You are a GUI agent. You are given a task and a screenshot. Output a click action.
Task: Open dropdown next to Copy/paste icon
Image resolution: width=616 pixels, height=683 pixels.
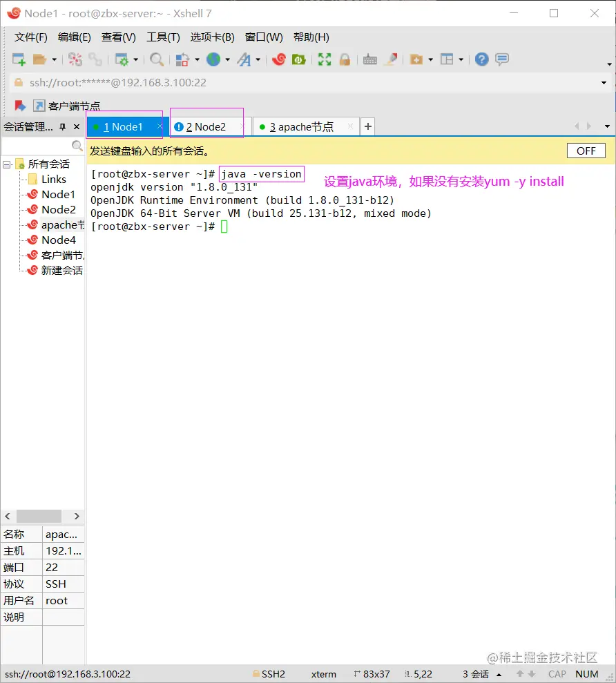[197, 59]
